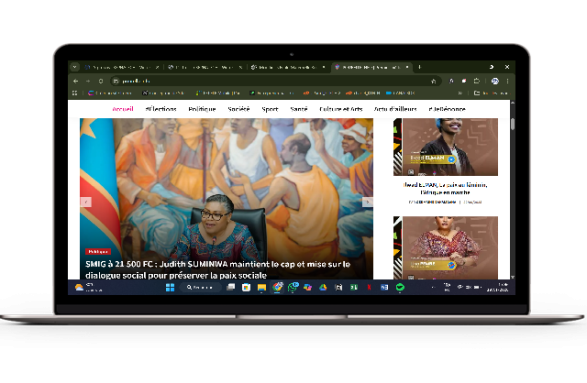Click the address bar URL field
Viewport: 587px width, 383px height.
coord(275,81)
